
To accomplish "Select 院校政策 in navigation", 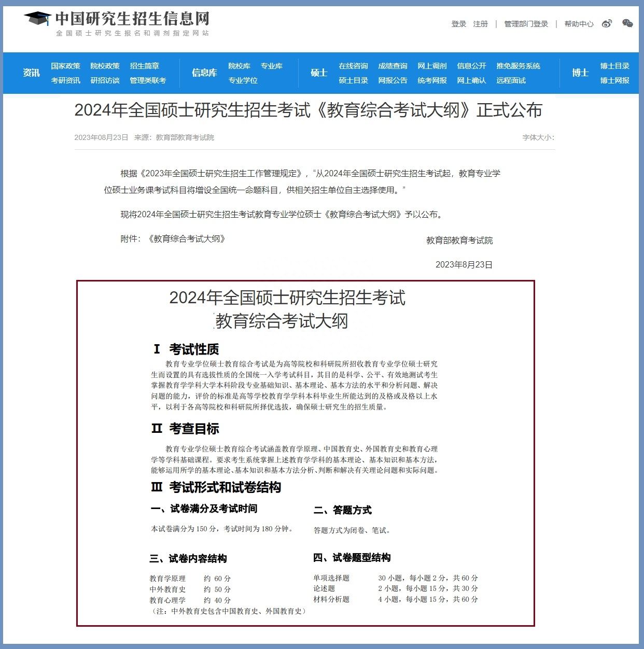I will click(105, 66).
